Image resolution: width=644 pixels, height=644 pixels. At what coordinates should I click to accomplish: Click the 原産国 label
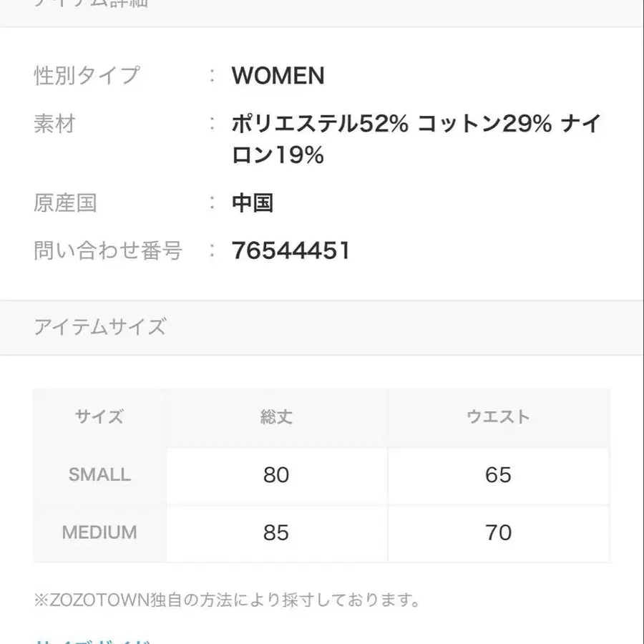(x=65, y=203)
